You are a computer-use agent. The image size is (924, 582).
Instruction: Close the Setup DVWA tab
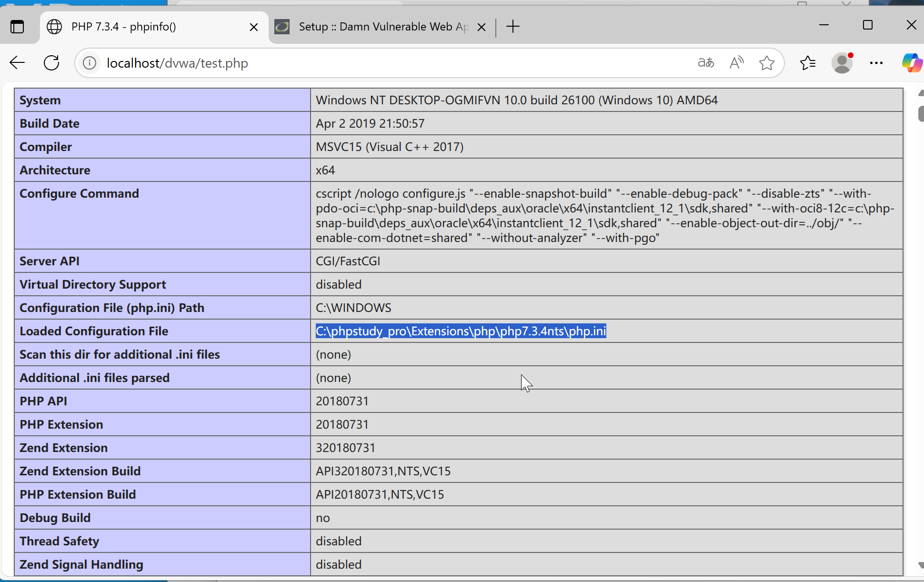click(x=482, y=27)
